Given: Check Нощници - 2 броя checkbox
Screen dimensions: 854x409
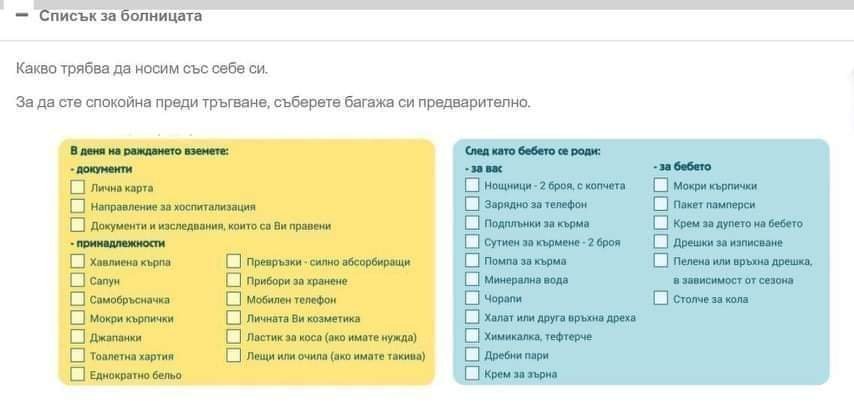Looking at the screenshot, I should [x=472, y=185].
